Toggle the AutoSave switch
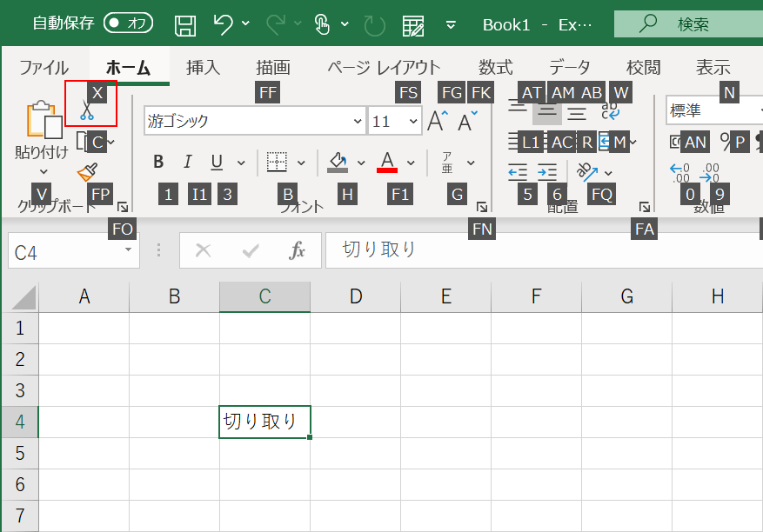The height and width of the screenshot is (532, 763). [x=128, y=23]
